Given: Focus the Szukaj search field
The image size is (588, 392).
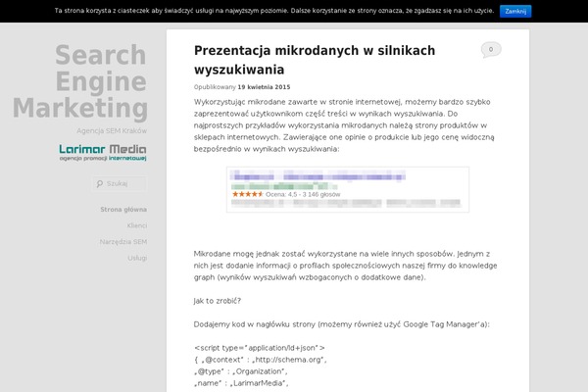Looking at the screenshot, I should pyautogui.click(x=120, y=184).
